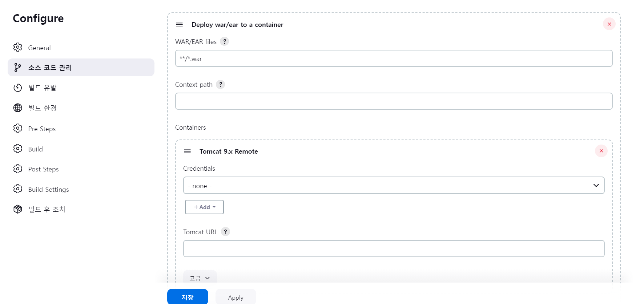Expand the Add credentials menu
This screenshot has width=644, height=304.
click(x=204, y=207)
